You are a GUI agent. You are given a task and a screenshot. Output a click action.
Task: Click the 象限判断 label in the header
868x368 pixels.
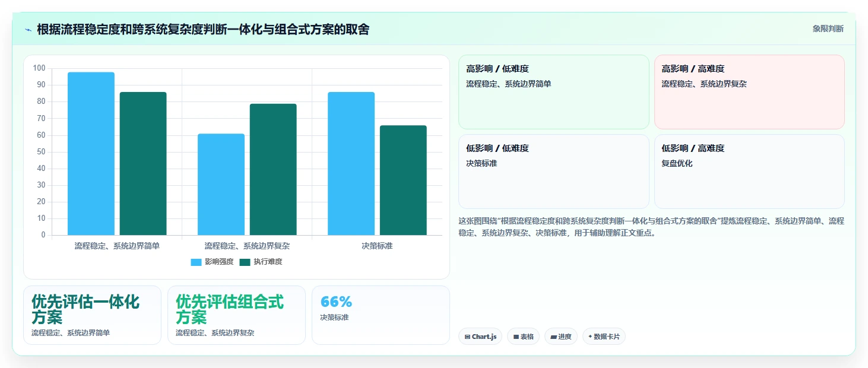(x=828, y=28)
